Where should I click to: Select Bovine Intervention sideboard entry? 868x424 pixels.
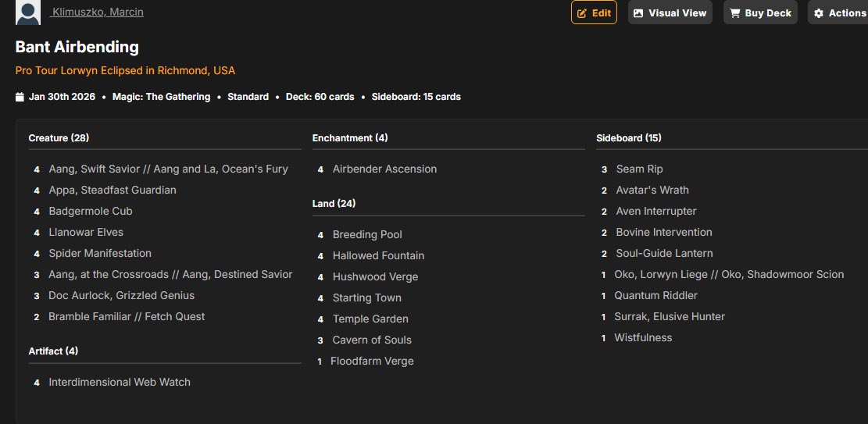click(x=664, y=232)
